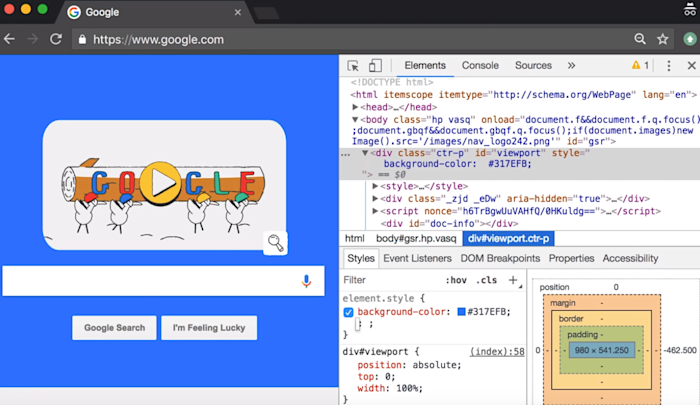Screen dimensions: 700x405
Task: Click the ellipsis beside the selected div
Action: coord(346,154)
